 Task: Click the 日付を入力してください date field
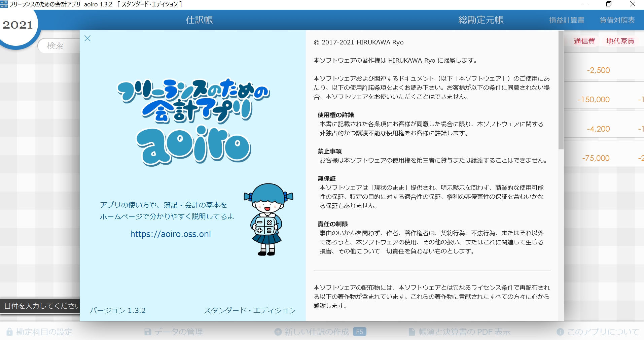coord(39,306)
